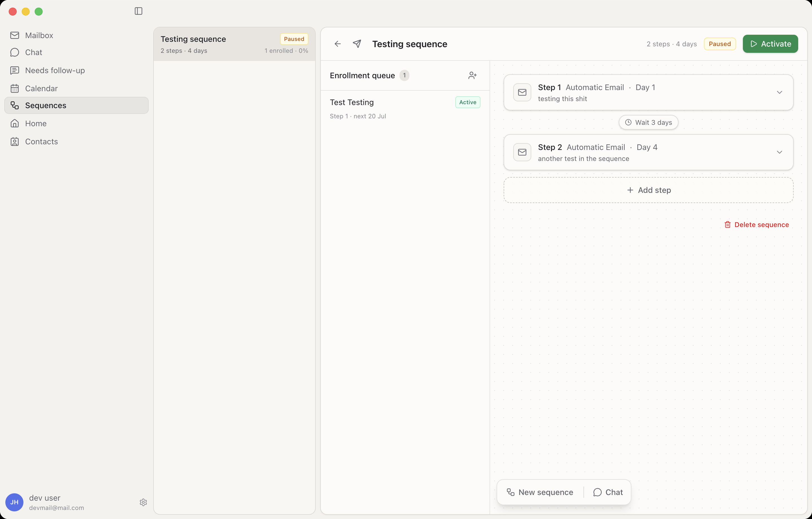Open Chat in the sidebar
This screenshot has width=812, height=519.
[76, 52]
